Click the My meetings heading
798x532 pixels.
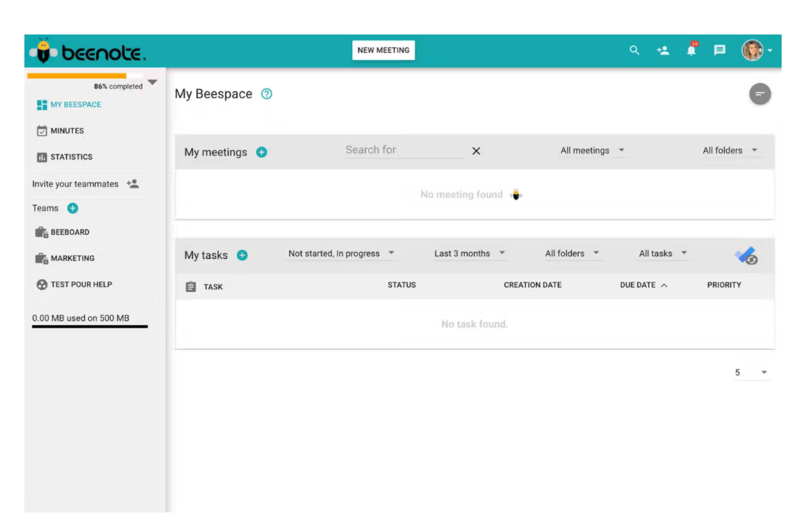point(216,152)
